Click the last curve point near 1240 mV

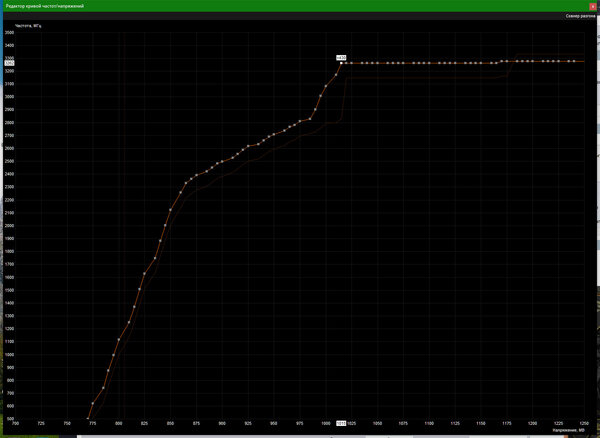point(574,61)
